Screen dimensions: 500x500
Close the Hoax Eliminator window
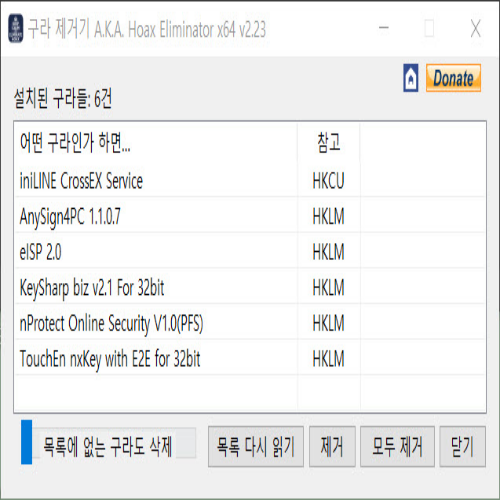pyautogui.click(x=476, y=28)
